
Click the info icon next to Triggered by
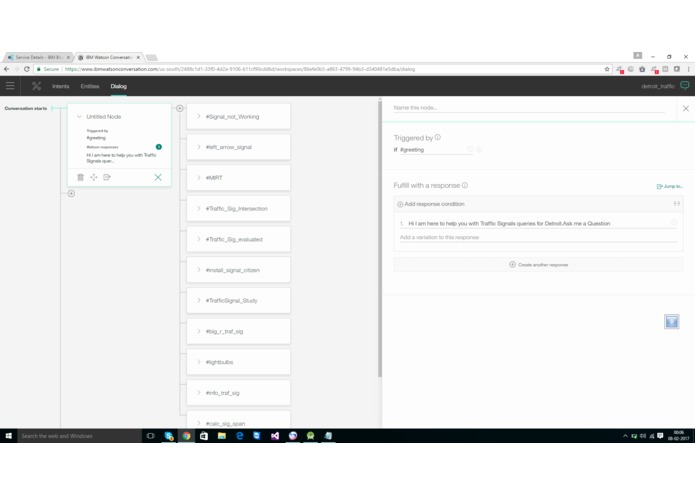point(438,137)
